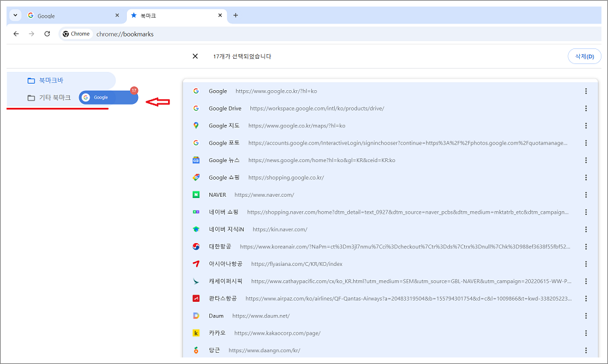Screen dimensions: 608x364
Task: Open more actions for 캐세이퍼시픽 bookmark
Action: (x=586, y=281)
